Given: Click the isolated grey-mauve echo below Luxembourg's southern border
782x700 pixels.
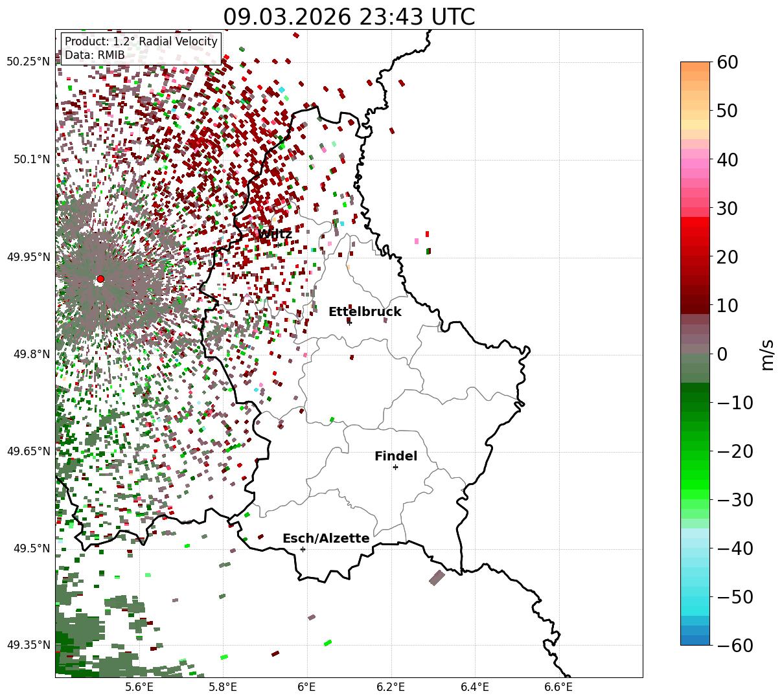Looking at the screenshot, I should [x=437, y=578].
